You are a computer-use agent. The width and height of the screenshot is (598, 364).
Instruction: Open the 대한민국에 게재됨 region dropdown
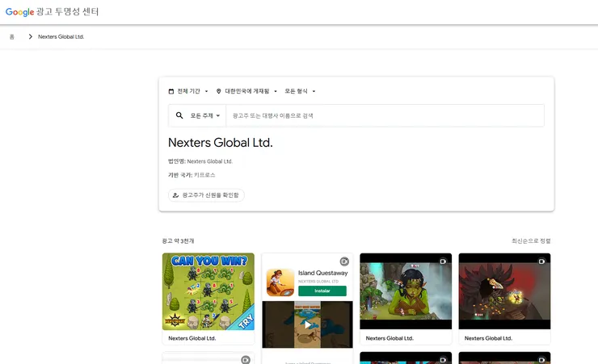[x=246, y=91]
